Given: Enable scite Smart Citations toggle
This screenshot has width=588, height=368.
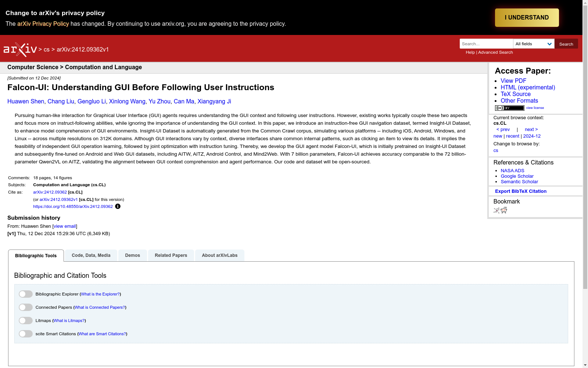Looking at the screenshot, I should point(26,334).
